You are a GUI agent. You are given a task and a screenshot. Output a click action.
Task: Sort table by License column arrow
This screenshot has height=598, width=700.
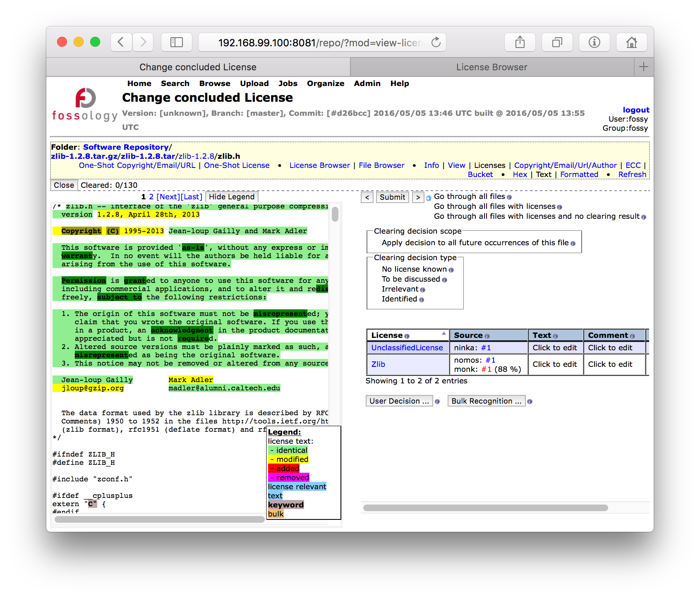pos(444,333)
